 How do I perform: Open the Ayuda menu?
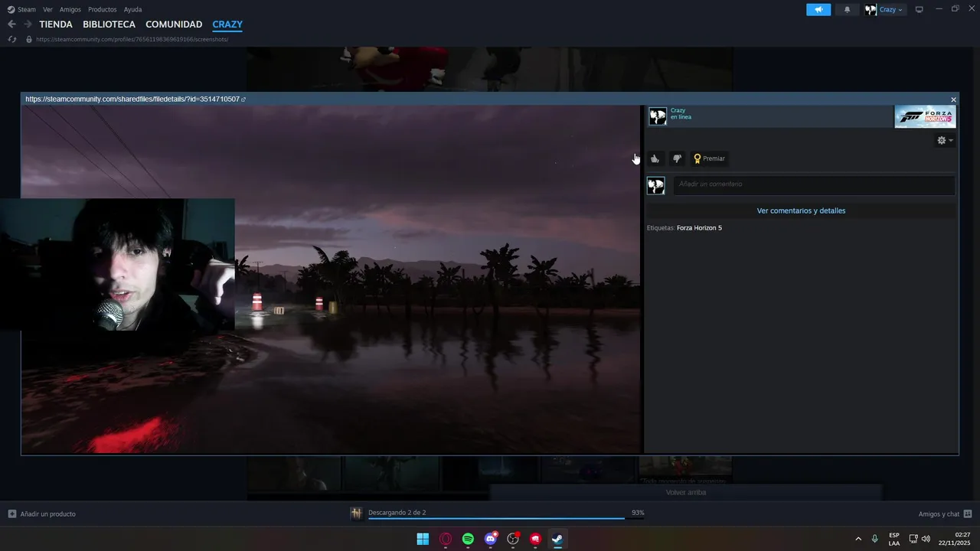[132, 9]
